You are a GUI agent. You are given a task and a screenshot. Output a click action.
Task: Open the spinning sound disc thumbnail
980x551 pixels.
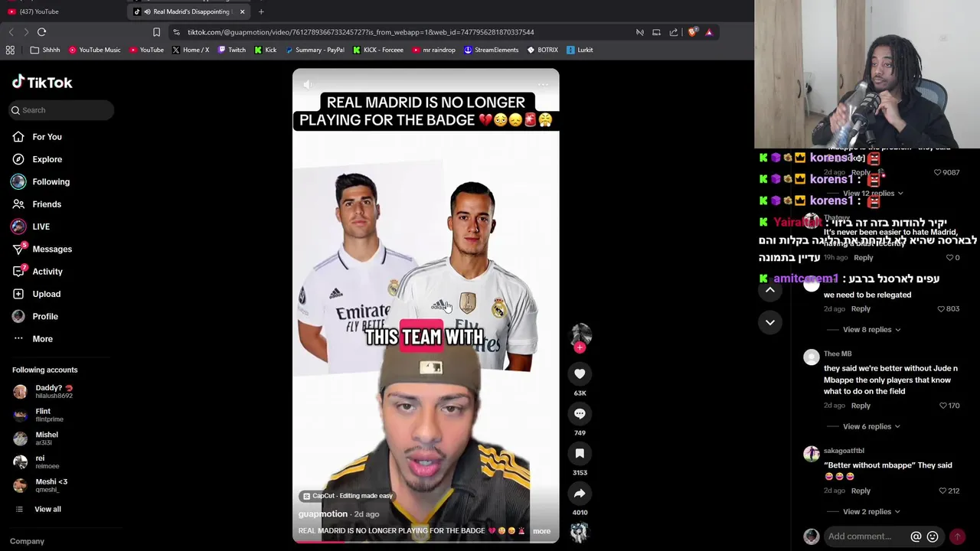point(580,533)
